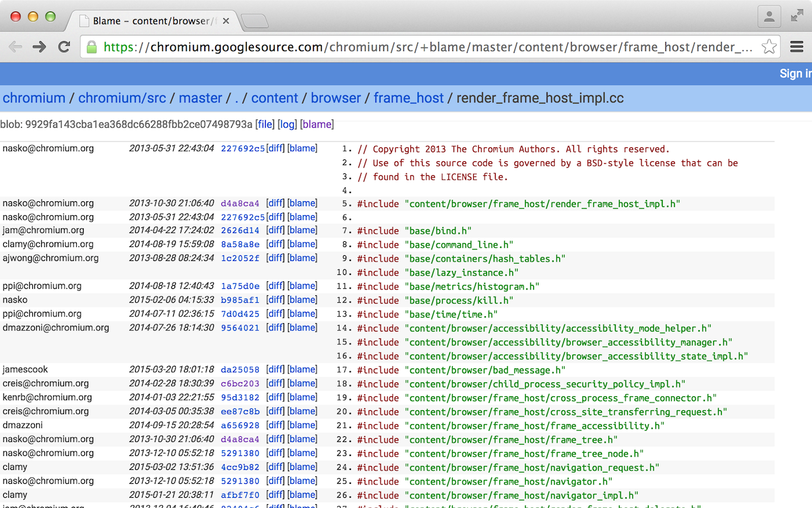The width and height of the screenshot is (812, 508).
Task: Open commit 1a75d0e by ppi@chromium.org
Action: 240,286
